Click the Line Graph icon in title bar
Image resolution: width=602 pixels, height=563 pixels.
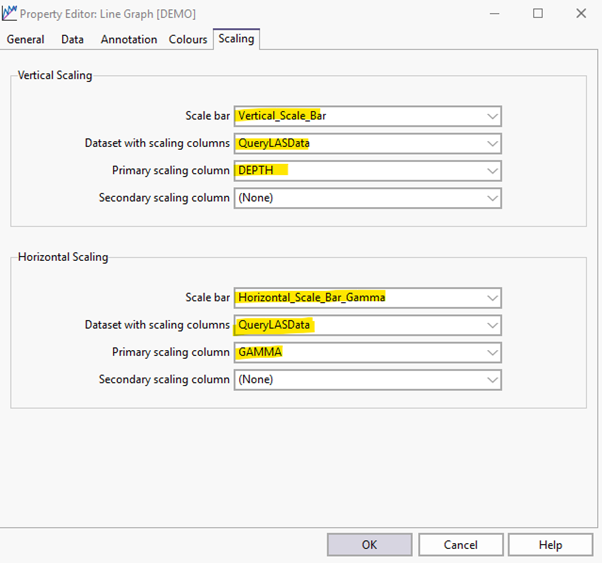tap(11, 14)
